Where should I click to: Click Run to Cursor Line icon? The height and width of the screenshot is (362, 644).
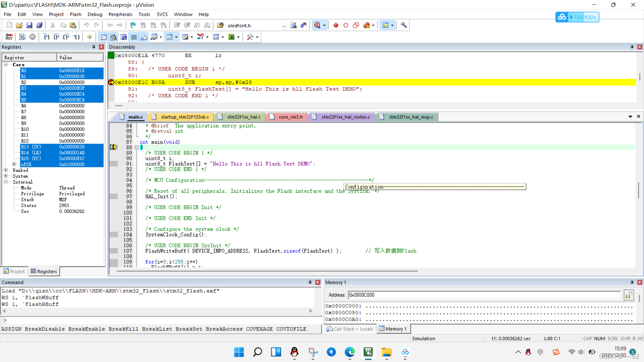77,37
